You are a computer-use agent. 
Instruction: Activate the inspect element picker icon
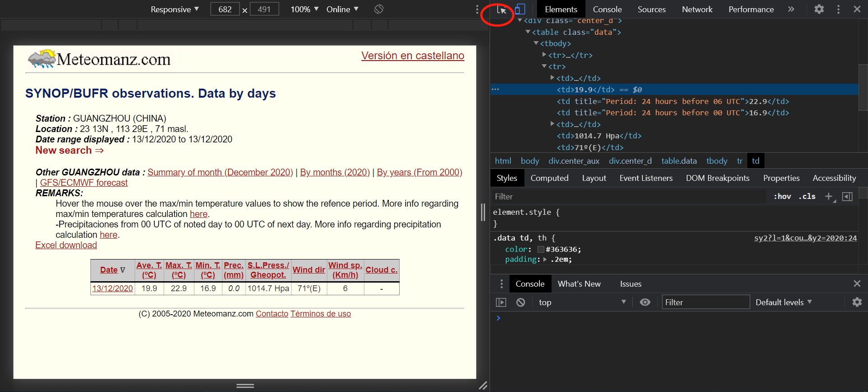click(x=501, y=9)
